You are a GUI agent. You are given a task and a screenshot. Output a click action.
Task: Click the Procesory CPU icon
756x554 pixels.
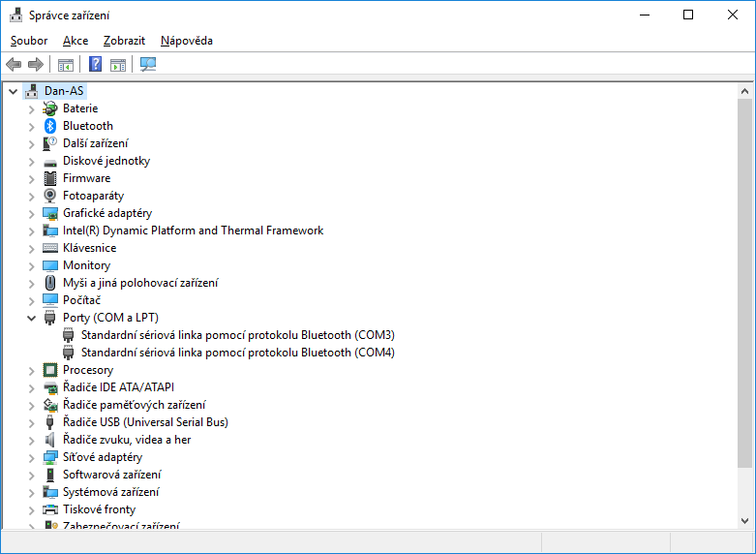[50, 370]
